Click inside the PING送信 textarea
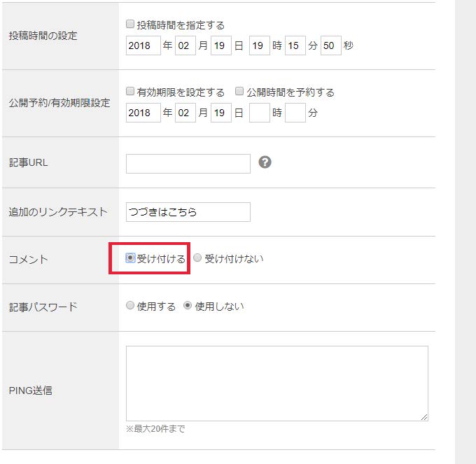Image resolution: width=476 pixels, height=464 pixels. (276, 383)
